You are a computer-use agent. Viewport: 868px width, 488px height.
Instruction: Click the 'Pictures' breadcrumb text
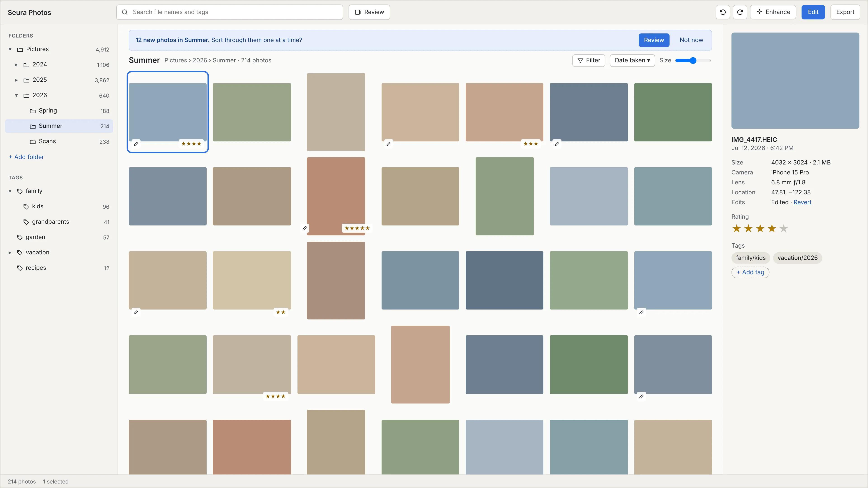click(176, 60)
